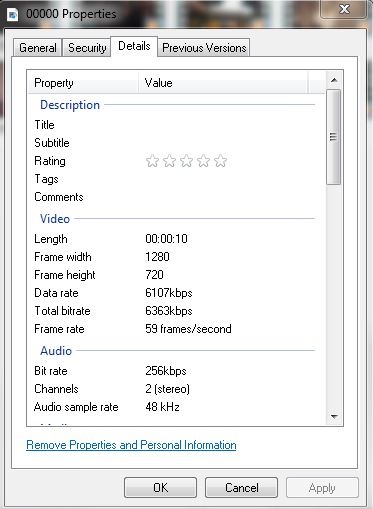The image size is (373, 509).
Task: Click the Apply button
Action: 322,488
